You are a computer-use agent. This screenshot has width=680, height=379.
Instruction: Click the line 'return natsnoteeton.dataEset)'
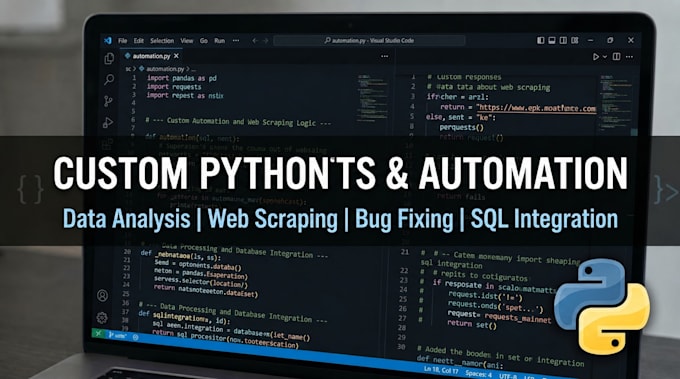point(206,291)
